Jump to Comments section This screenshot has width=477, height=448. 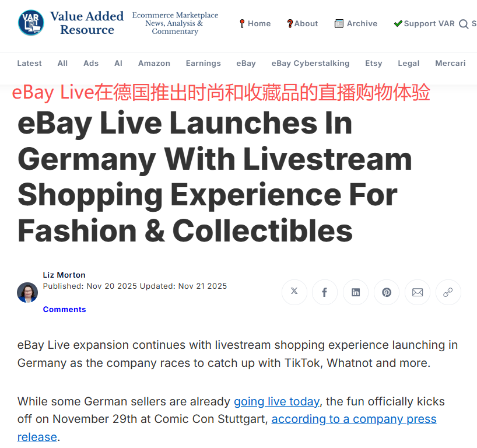point(65,309)
